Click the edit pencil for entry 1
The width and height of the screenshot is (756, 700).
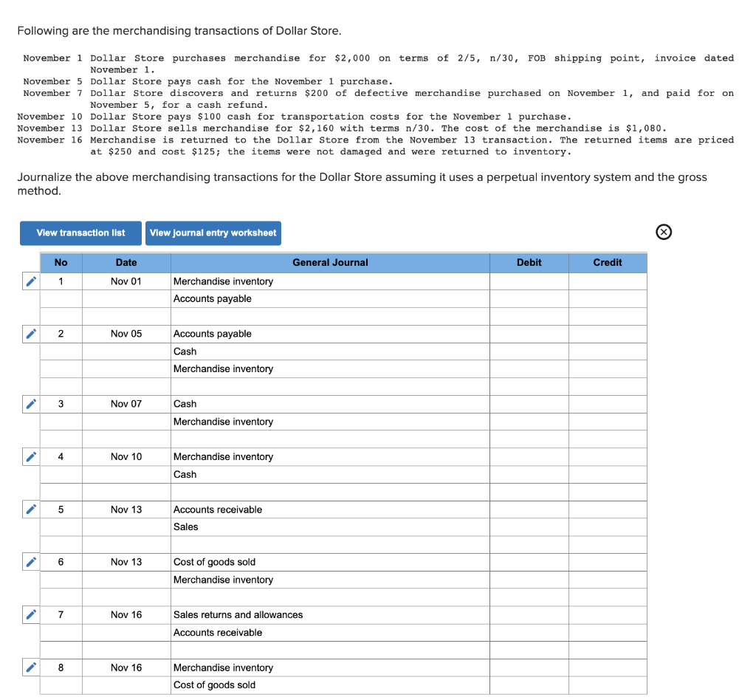30,281
